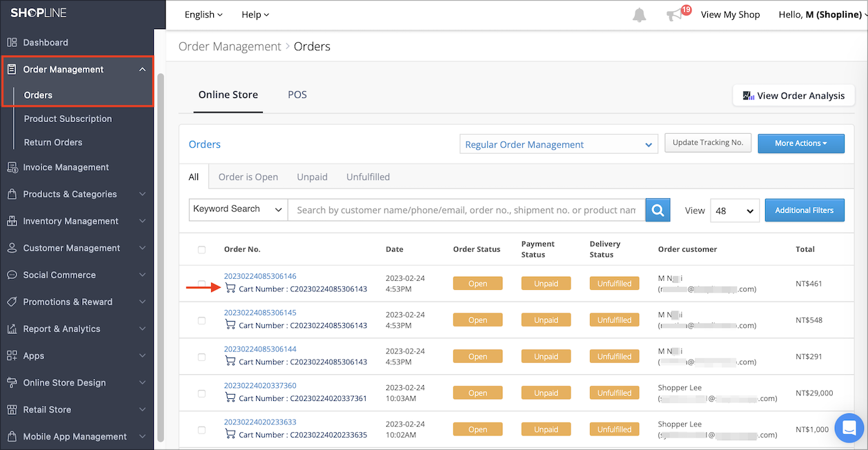Switch to the POS tab
Viewport: 868px width, 450px height.
(297, 95)
